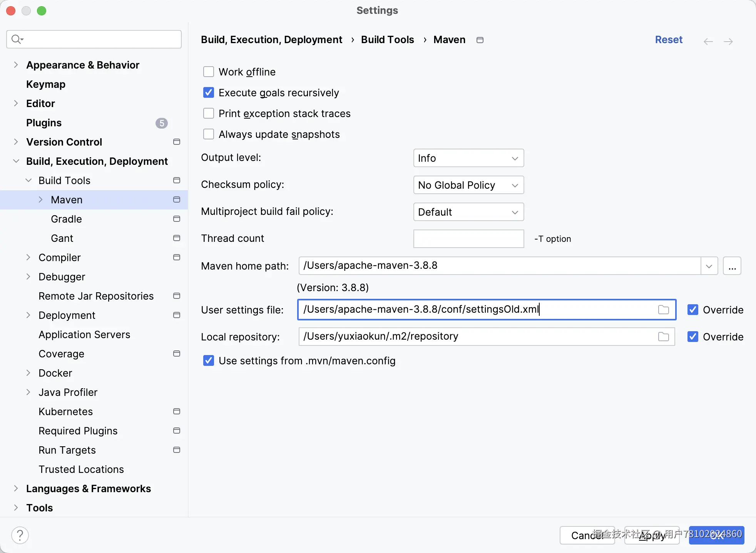
Task: Click the Thread count input field
Action: 468,239
